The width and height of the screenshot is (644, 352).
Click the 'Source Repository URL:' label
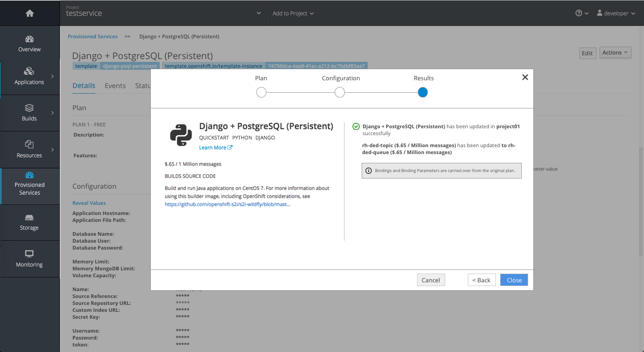pos(101,303)
